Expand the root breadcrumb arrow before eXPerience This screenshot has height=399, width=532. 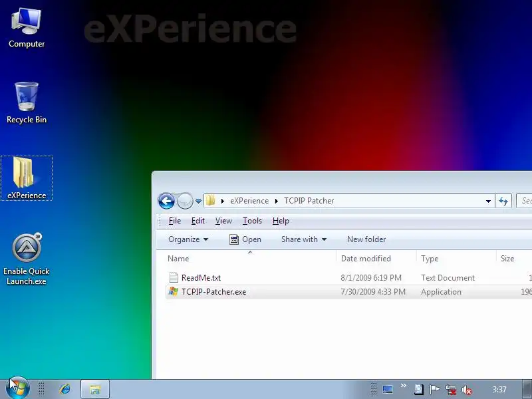223,201
